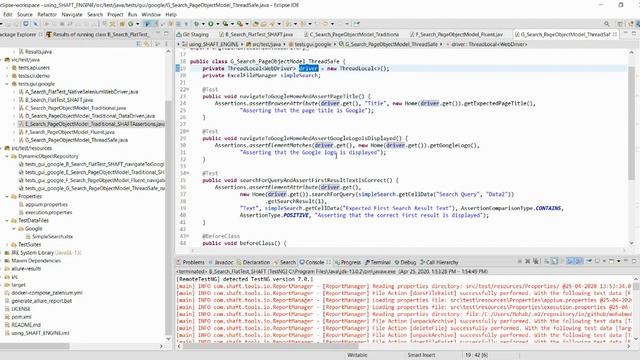This screenshot has width=640, height=360.
Task: Expand Maven Dependencies node
Action: [x=1, y=260]
